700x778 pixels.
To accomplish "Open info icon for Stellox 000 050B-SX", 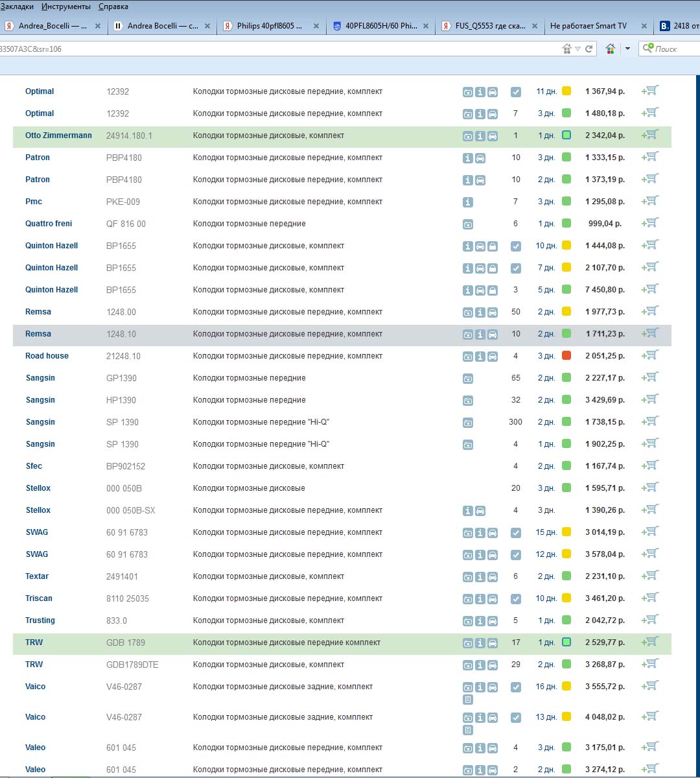I will tap(468, 511).
